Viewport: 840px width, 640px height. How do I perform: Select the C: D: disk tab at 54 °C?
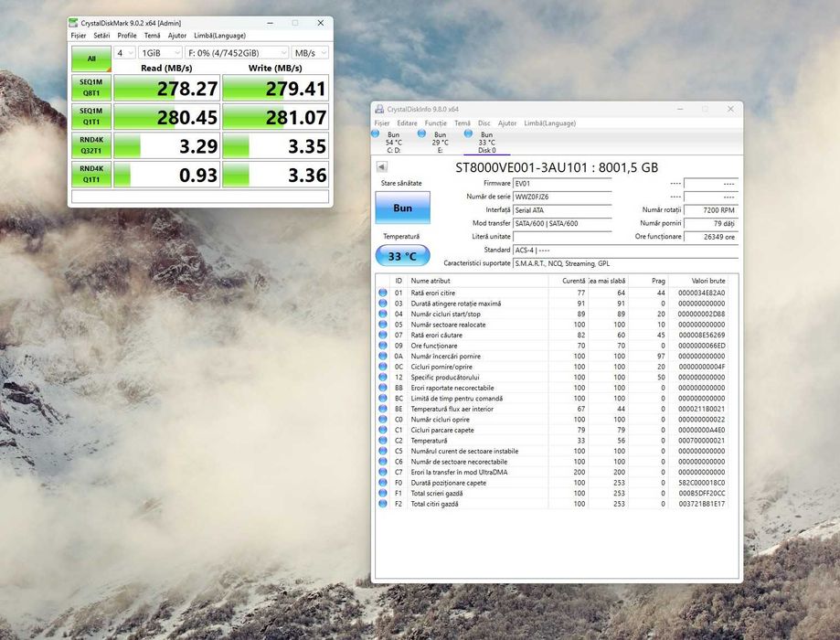tap(393, 142)
